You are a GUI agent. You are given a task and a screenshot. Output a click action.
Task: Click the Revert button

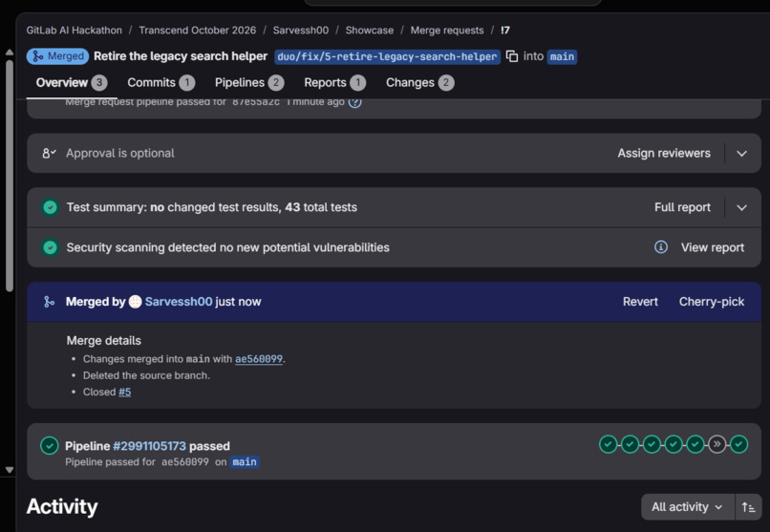coord(640,301)
